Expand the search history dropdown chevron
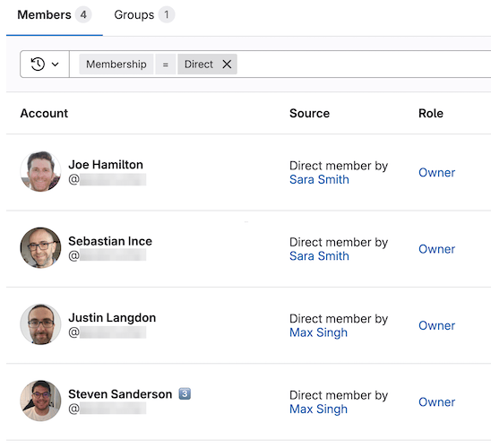Image resolution: width=491 pixels, height=448 pixels. [x=56, y=65]
